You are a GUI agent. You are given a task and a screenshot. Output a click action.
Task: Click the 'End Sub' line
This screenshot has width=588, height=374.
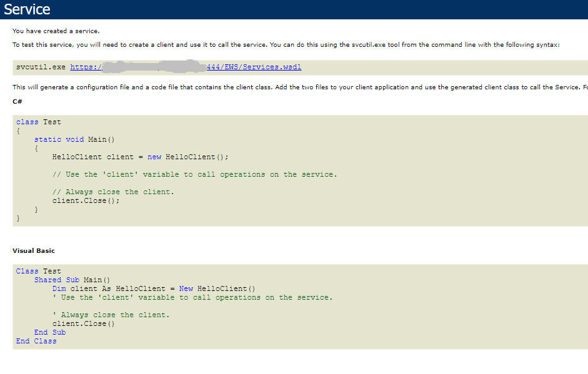pos(50,332)
